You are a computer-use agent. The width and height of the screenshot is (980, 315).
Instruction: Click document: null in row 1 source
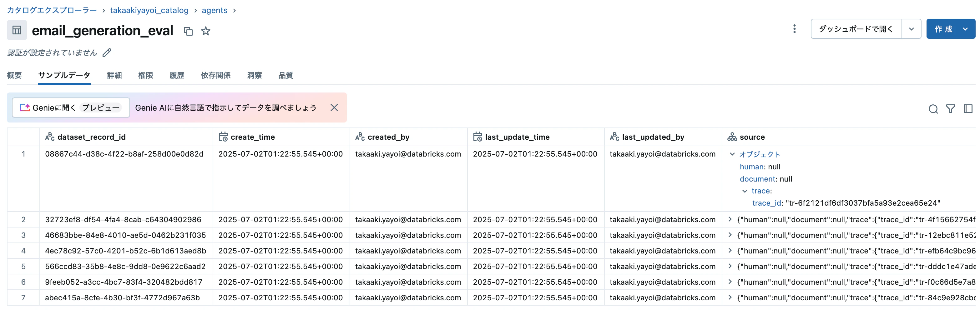[766, 178]
